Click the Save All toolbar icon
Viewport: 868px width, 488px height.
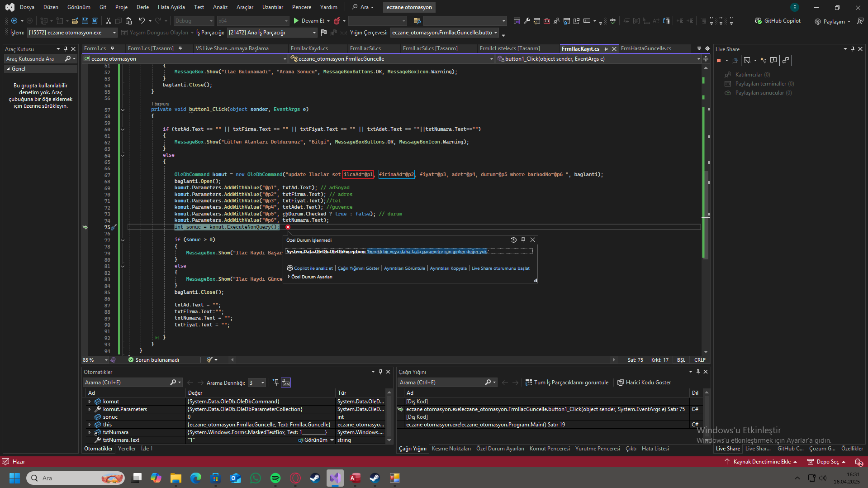[95, 21]
